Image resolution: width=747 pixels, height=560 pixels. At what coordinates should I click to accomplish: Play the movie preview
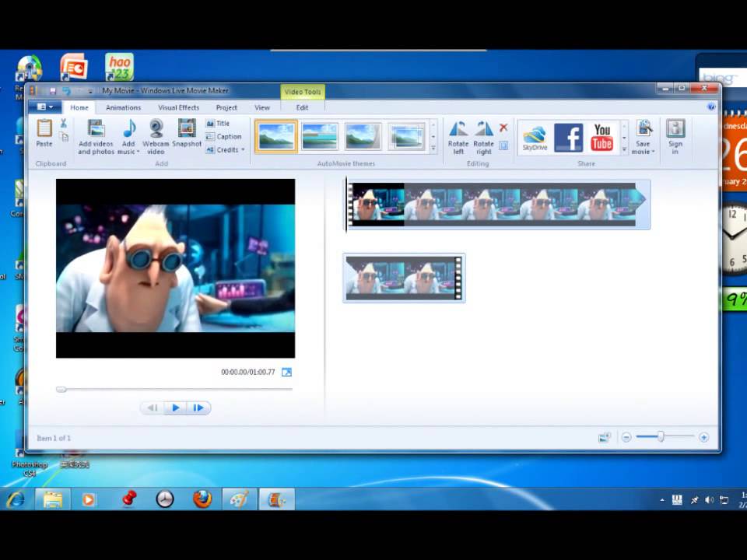coord(176,408)
